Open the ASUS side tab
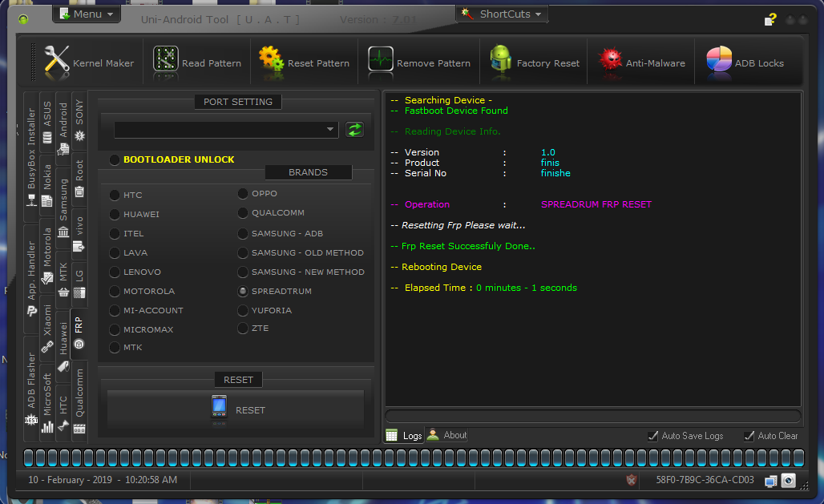This screenshot has height=504, width=824. coord(47,122)
